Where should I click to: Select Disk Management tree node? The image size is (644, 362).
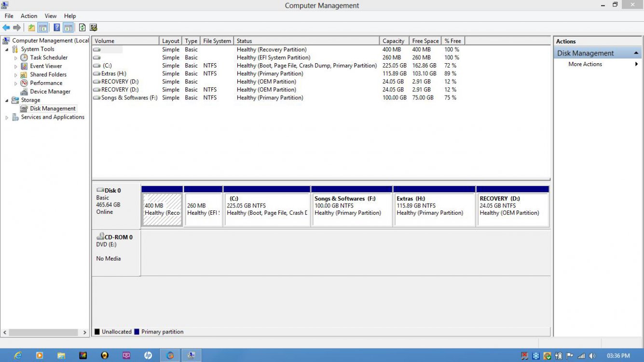(53, 109)
